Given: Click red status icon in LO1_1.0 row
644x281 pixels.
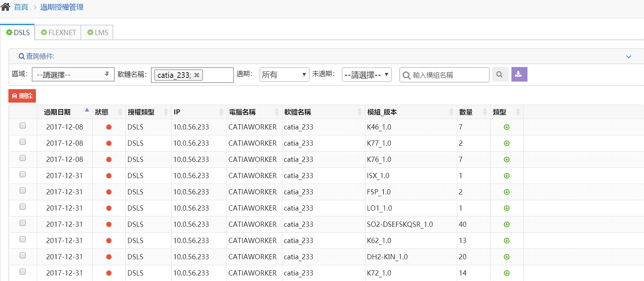Looking at the screenshot, I should [x=109, y=208].
